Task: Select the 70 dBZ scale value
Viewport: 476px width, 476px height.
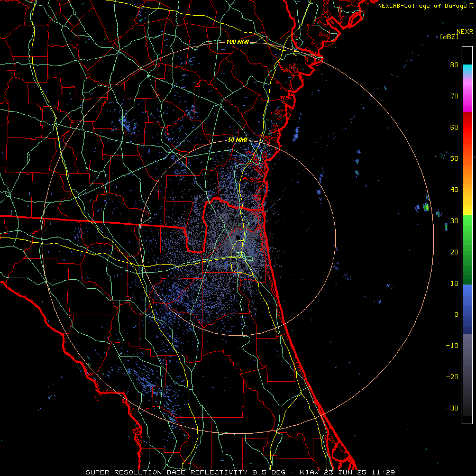Action: click(x=454, y=96)
